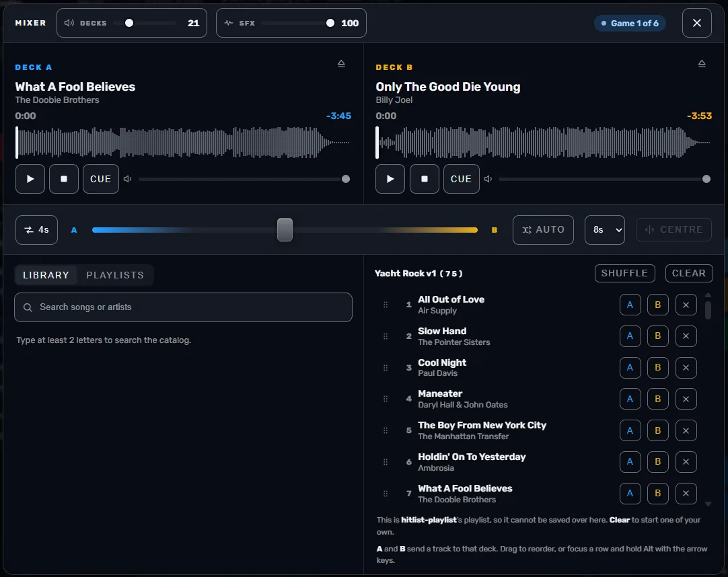Eject the track from Deck A
728x577 pixels.
(341, 64)
